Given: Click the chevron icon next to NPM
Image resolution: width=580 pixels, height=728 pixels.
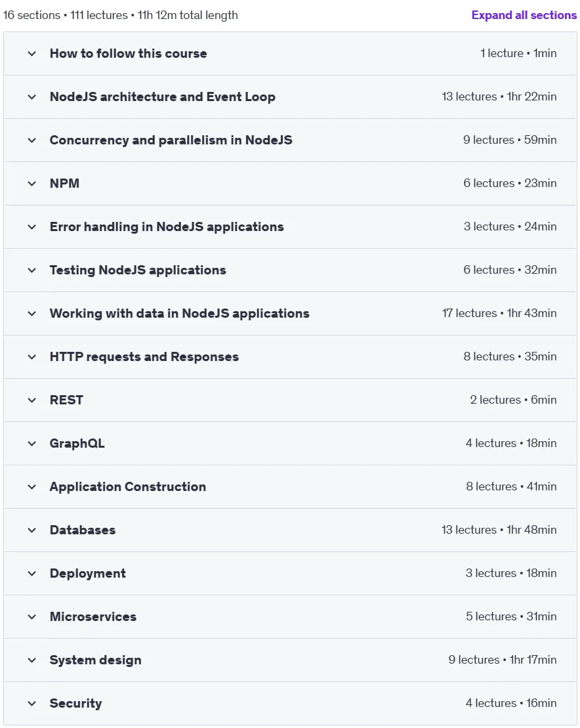Looking at the screenshot, I should click(31, 183).
